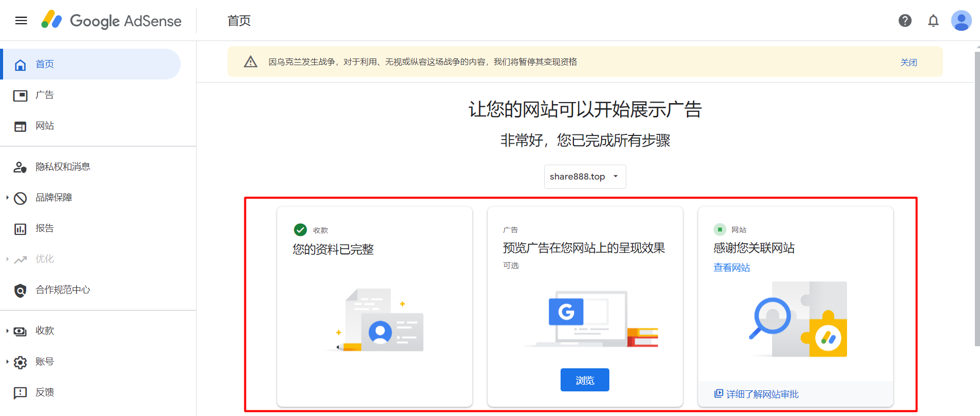Open 合作规范中心 in the sidebar

pos(91,290)
